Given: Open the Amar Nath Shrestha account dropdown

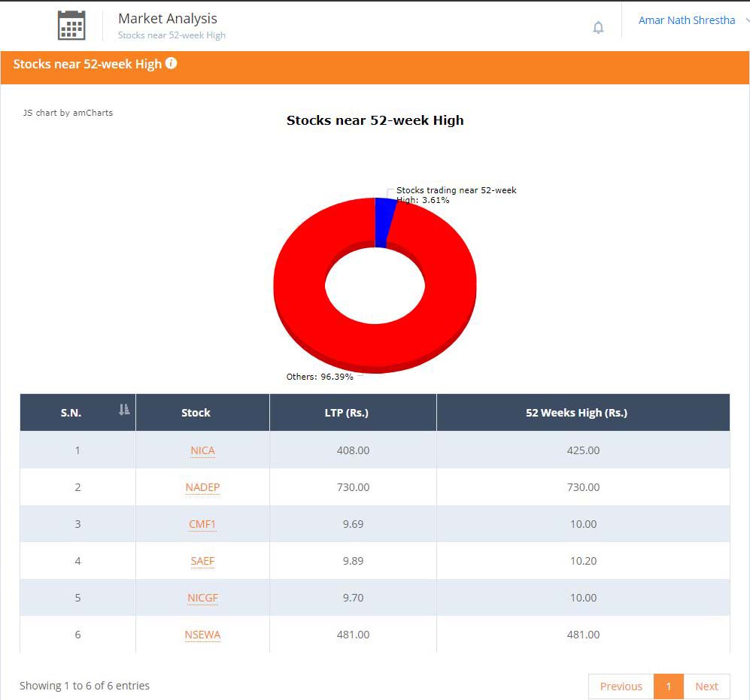Looking at the screenshot, I should click(x=687, y=20).
